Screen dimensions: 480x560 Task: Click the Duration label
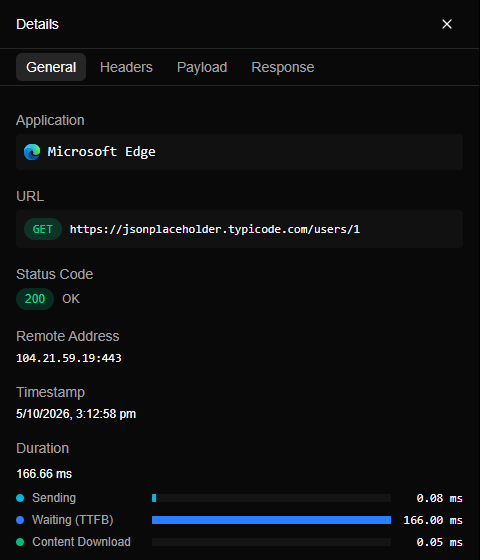pos(42,448)
